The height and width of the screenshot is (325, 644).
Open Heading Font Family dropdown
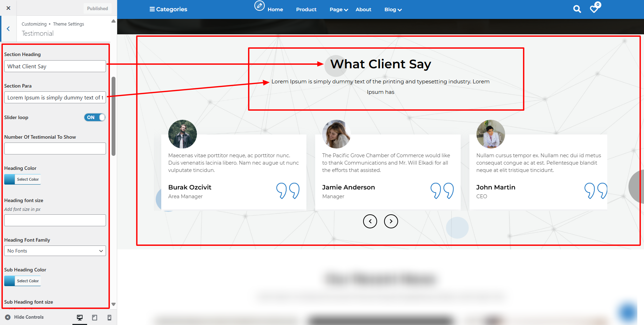pos(55,251)
